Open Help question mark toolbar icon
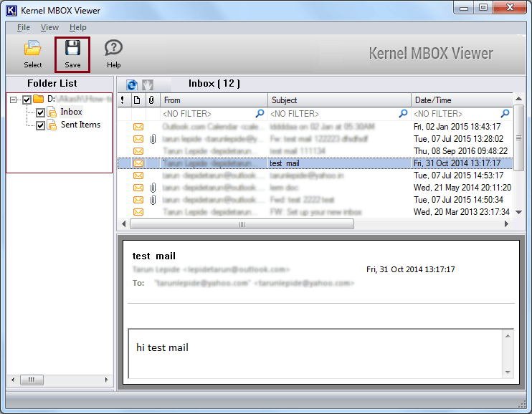Screen dimensions: 532x414 113,48
